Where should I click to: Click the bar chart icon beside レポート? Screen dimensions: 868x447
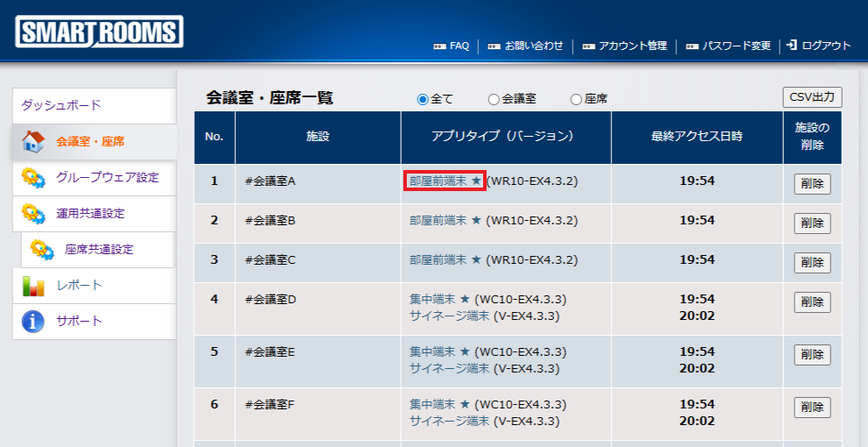click(x=33, y=286)
